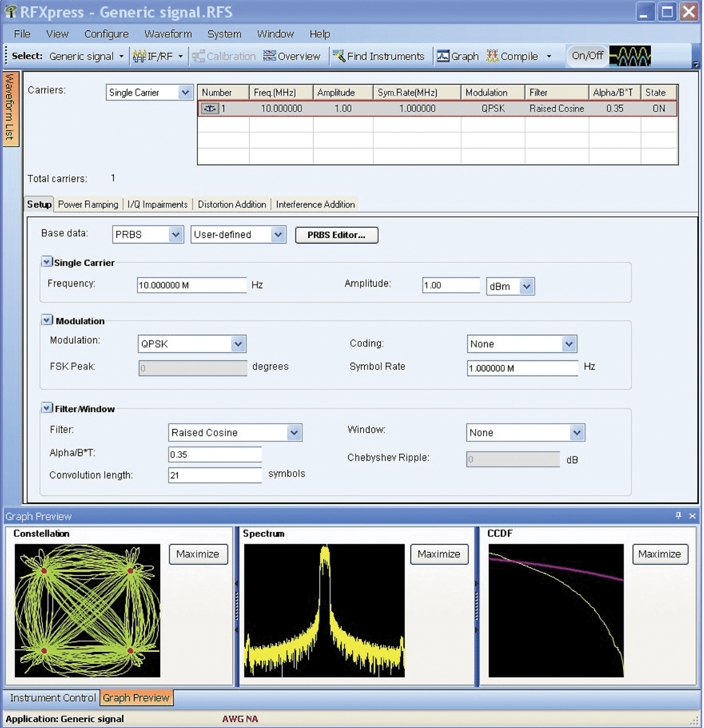
Task: Collapse the Single Carrier section
Action: click(x=46, y=262)
